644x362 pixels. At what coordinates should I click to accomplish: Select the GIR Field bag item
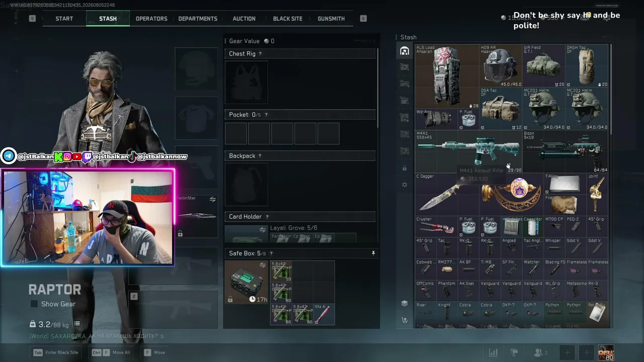(543, 66)
